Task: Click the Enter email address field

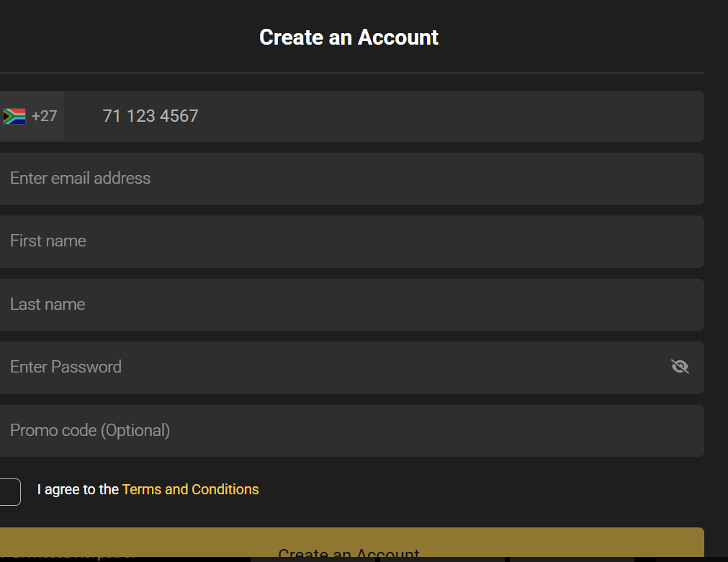Action: point(352,179)
